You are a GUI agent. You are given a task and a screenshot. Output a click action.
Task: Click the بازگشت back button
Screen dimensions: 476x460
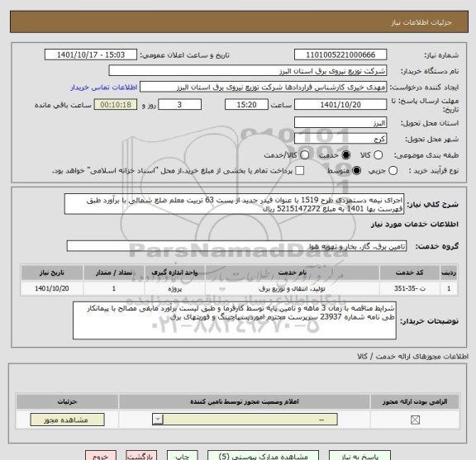tap(141, 455)
